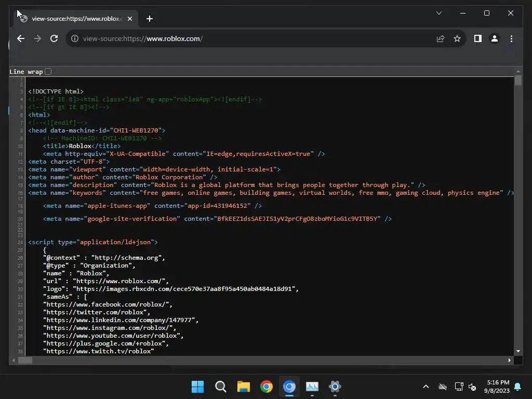Viewport: 532px width, 399px height.
Task: Launch Google Chrome from taskbar
Action: pos(267,387)
